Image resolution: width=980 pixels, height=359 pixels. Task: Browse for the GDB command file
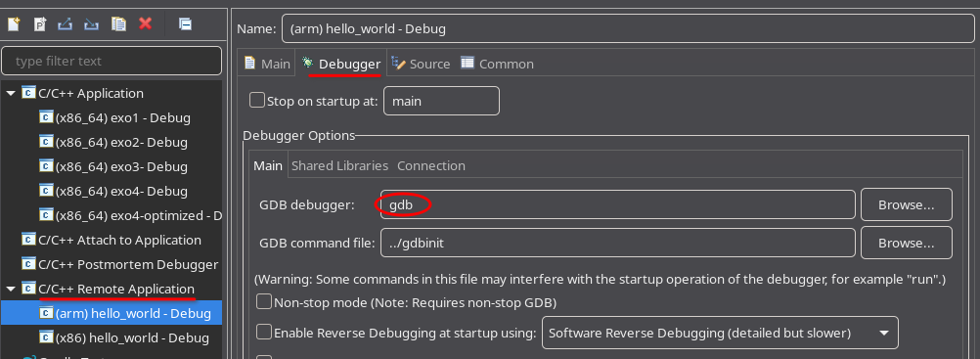pos(907,243)
